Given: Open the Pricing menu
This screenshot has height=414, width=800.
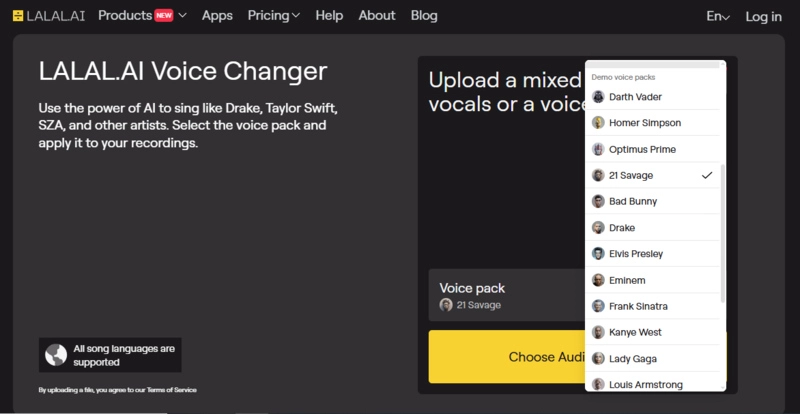Looking at the screenshot, I should tap(273, 16).
